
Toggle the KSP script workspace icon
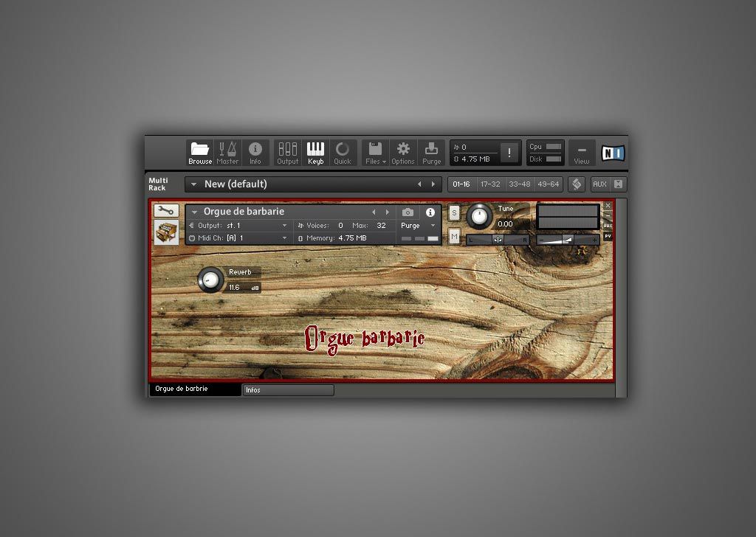(x=576, y=184)
